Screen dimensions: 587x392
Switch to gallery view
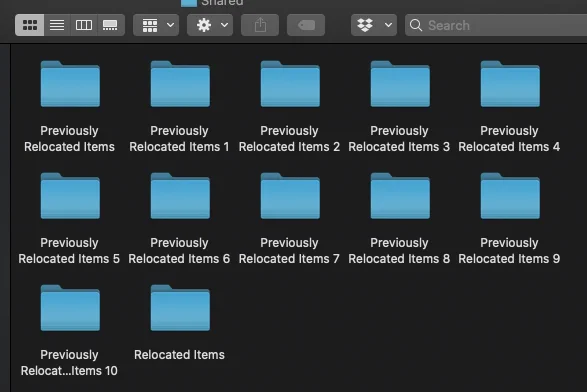(x=110, y=25)
